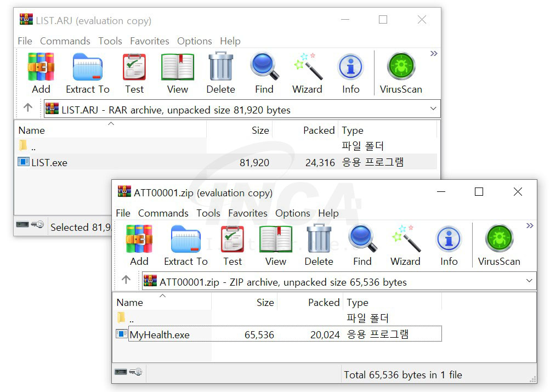Click the 'Selected 81,9' status text
The image size is (550, 392).
click(x=80, y=227)
